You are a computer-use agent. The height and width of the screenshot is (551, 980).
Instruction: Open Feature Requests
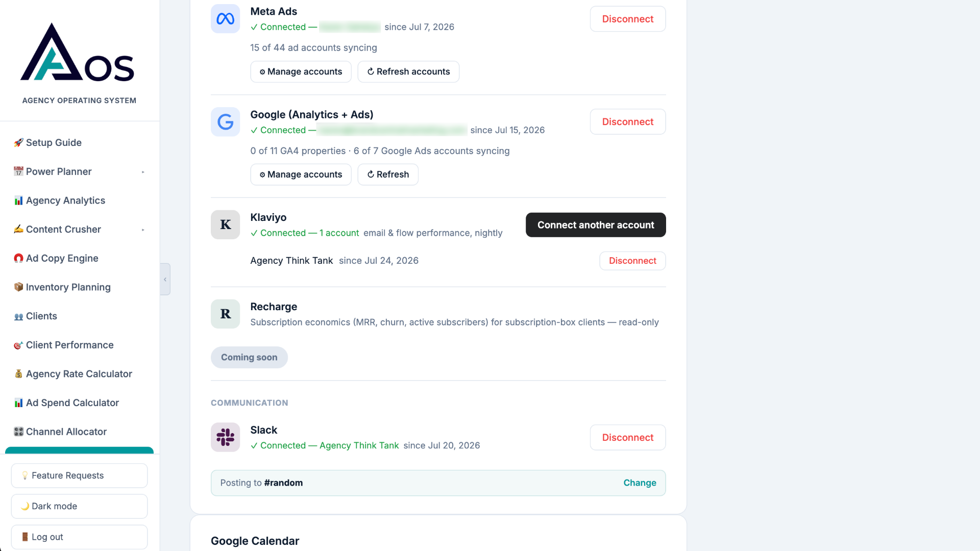pyautogui.click(x=79, y=475)
